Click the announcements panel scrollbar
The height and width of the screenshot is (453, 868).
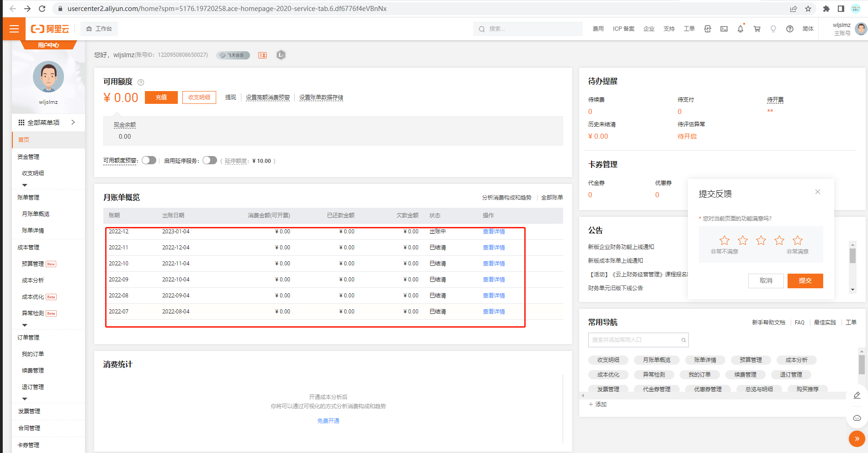[852, 256]
